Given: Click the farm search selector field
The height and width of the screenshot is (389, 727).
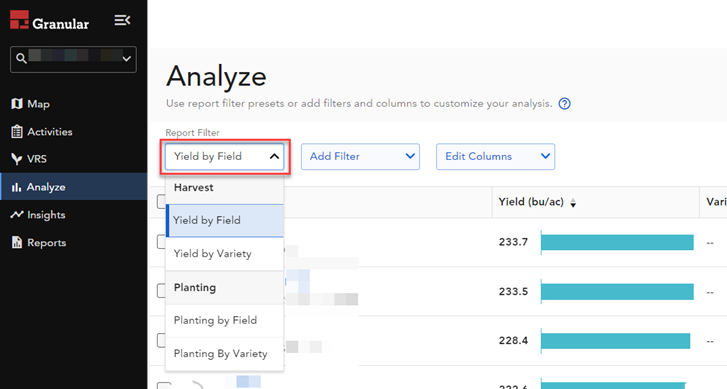Looking at the screenshot, I should click(x=73, y=59).
